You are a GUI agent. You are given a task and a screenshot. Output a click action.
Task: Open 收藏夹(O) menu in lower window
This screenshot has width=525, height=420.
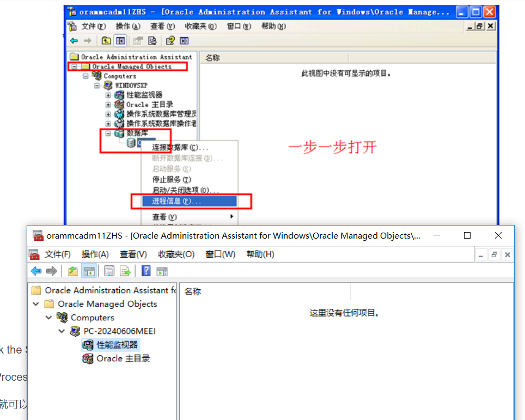click(176, 254)
